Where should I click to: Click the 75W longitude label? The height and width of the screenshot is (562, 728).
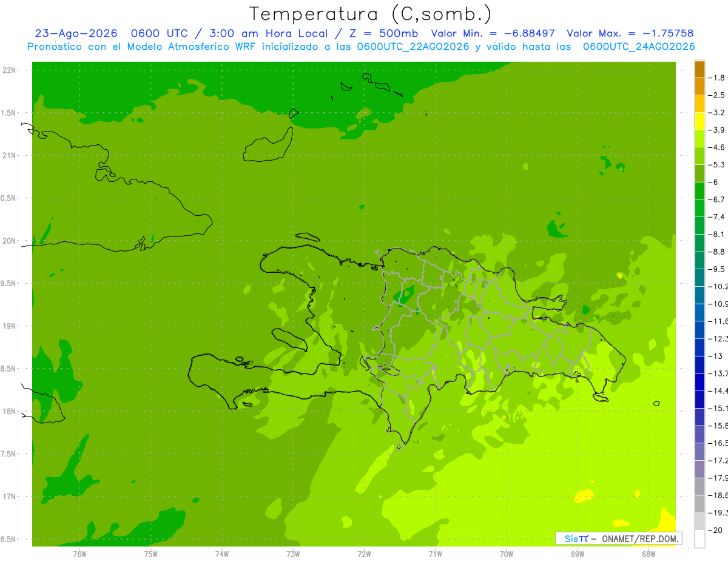[x=151, y=554]
